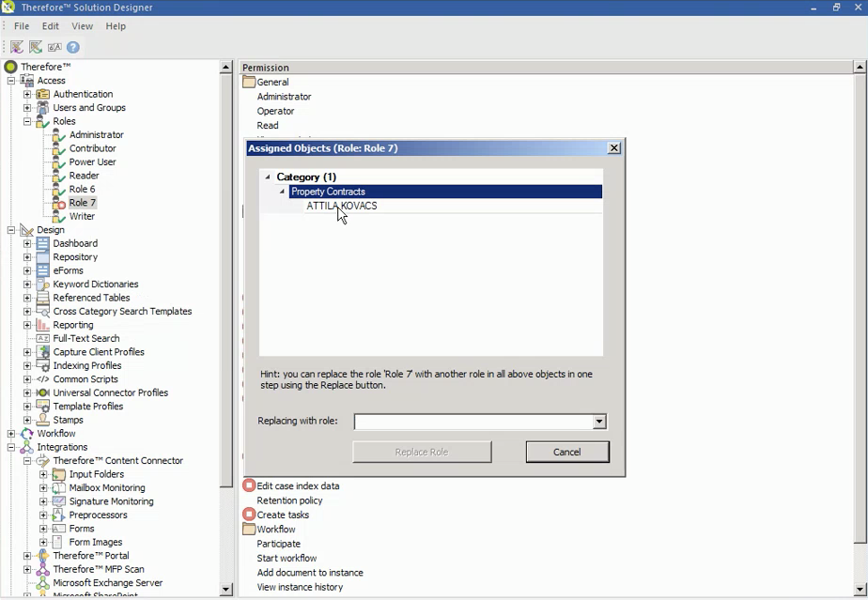The width and height of the screenshot is (868, 600).
Task: Open the Replacing with role dropdown
Action: (598, 422)
